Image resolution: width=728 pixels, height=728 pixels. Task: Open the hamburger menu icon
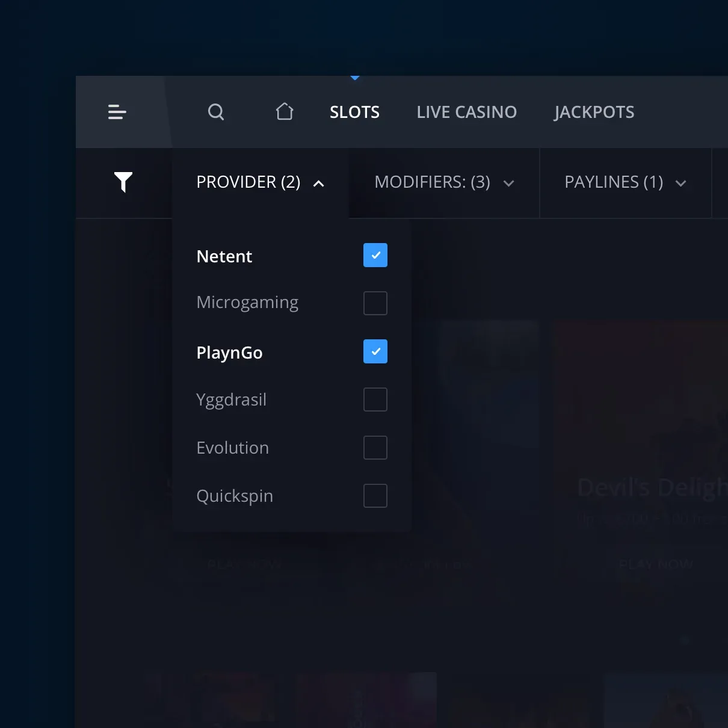coord(117,112)
